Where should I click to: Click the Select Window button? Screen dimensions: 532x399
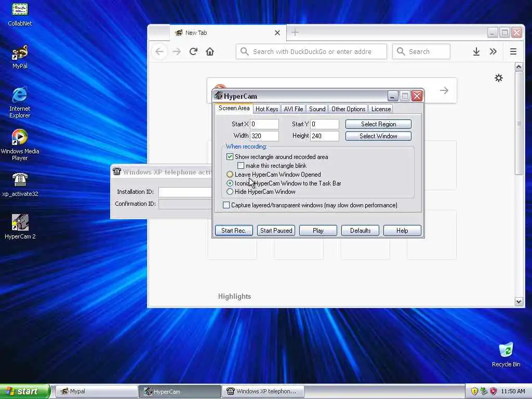tap(378, 136)
